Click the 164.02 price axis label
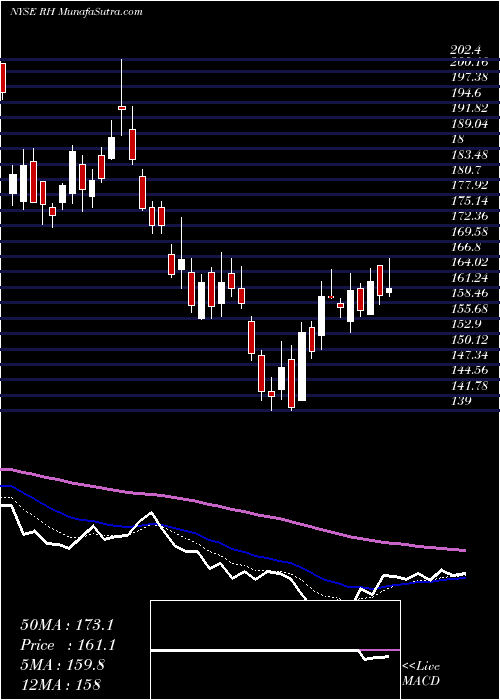500x700 pixels. [x=472, y=262]
